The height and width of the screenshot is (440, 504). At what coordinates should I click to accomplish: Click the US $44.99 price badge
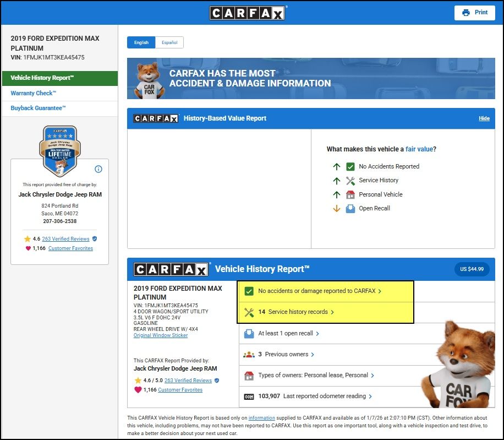[x=472, y=269]
